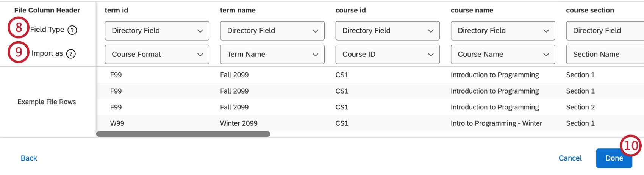Screen dimensions: 644x175
Task: Expand the Section Name import-as dropdown
Action: point(605,55)
